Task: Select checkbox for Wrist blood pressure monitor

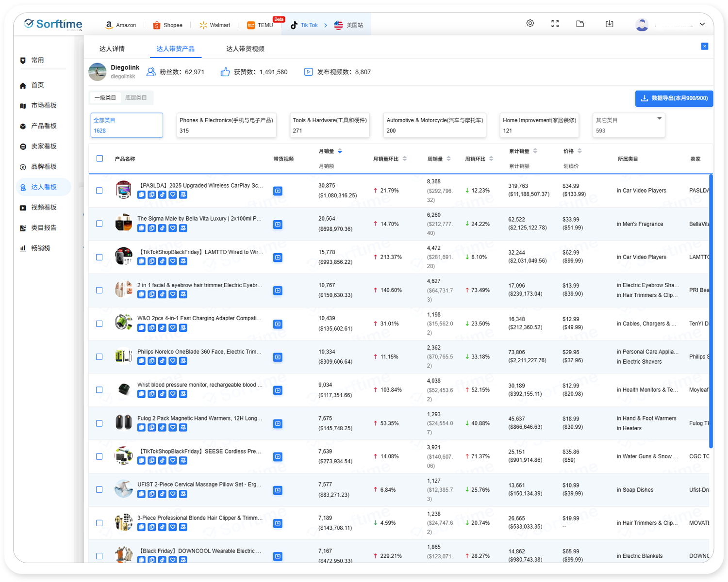Action: point(99,390)
